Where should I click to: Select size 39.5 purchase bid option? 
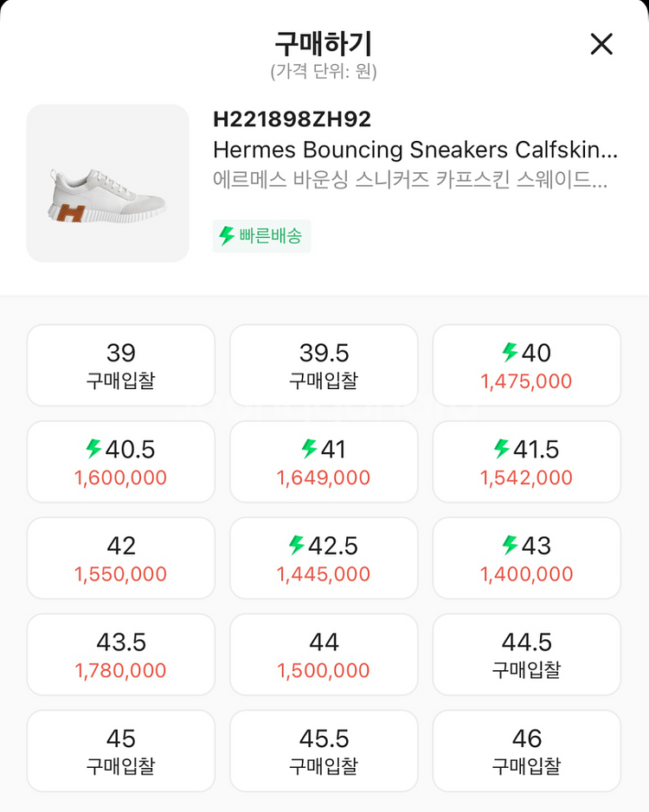[x=324, y=366]
